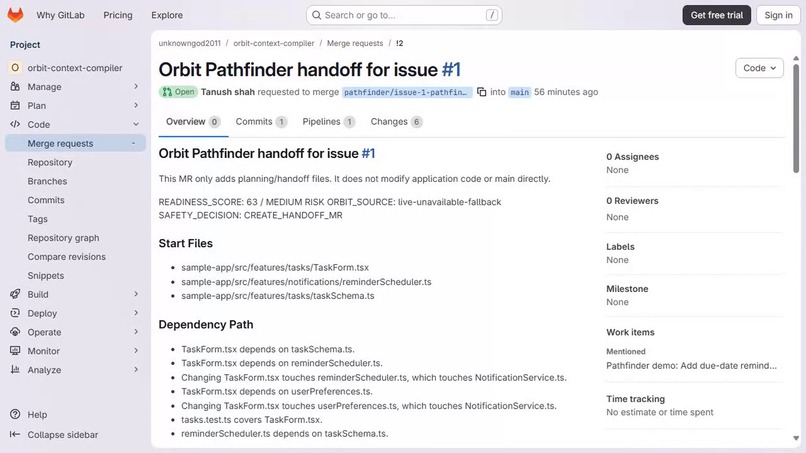Expand the Deploy section chevron
Screen dimensions: 806x453
coord(136,313)
